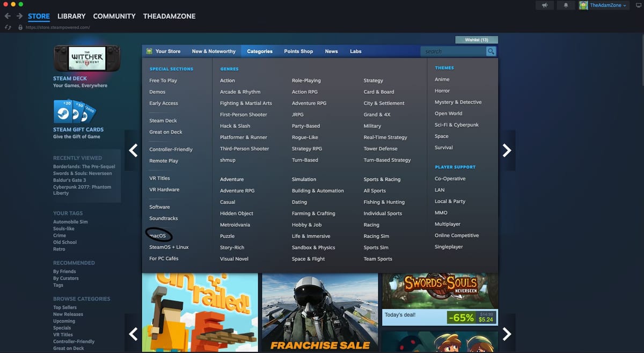Viewport: 644px width, 353px height.
Task: Open the Wishlist (13) button
Action: pyautogui.click(x=476, y=40)
